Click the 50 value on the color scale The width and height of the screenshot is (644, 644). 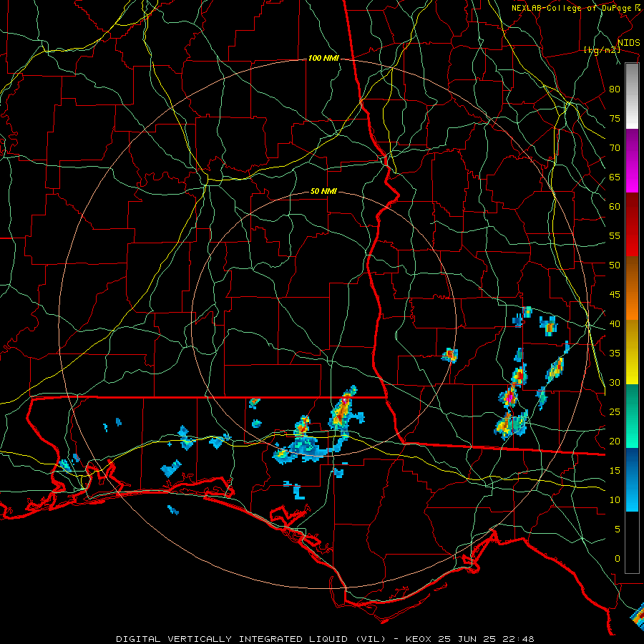tap(615, 265)
